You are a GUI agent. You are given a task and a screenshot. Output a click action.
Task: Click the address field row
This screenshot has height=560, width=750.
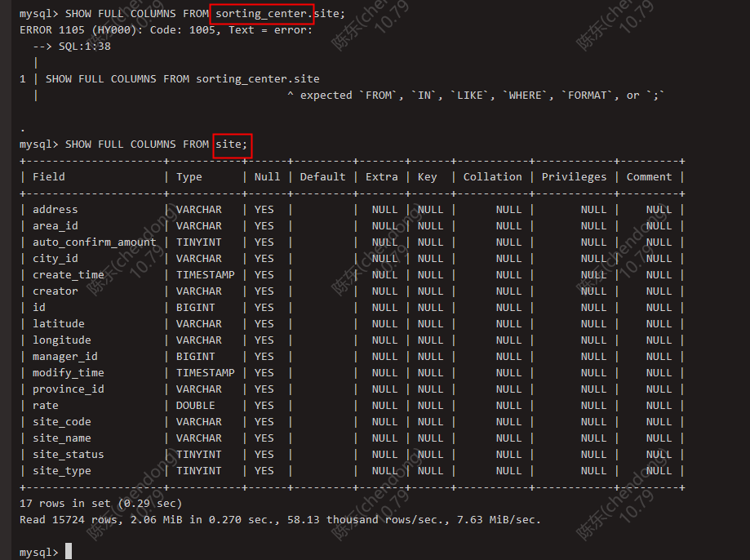(x=55, y=209)
